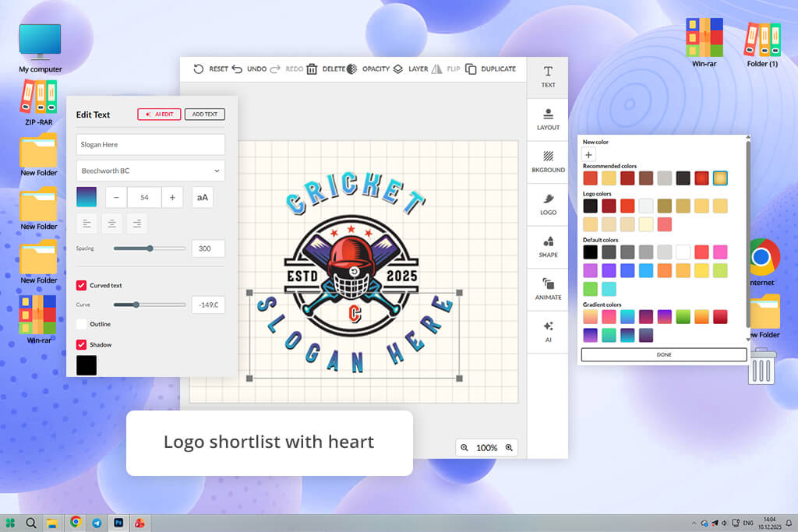798x532 pixels.
Task: Open Photoshop from the taskbar
Action: [x=118, y=523]
